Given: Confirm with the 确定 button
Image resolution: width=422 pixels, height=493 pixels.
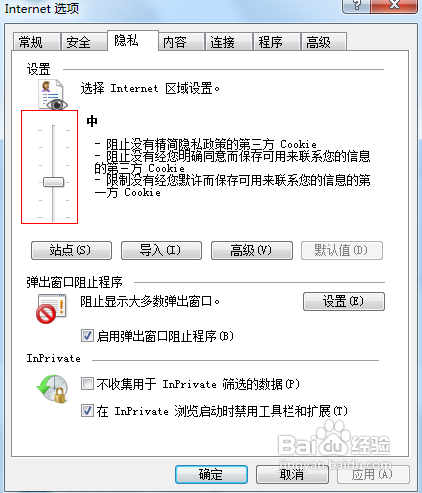Looking at the screenshot, I should (211, 474).
